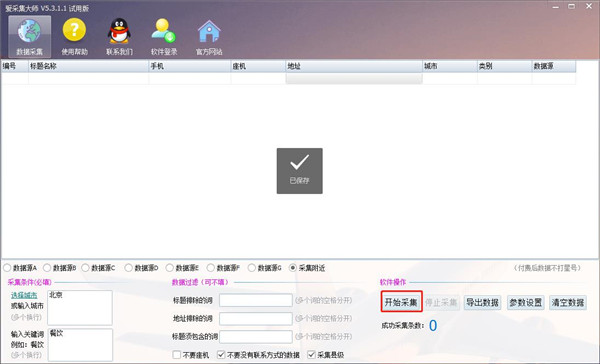This screenshot has width=600, height=364.
Task: Select the 数据源F radio button
Action: point(210,268)
